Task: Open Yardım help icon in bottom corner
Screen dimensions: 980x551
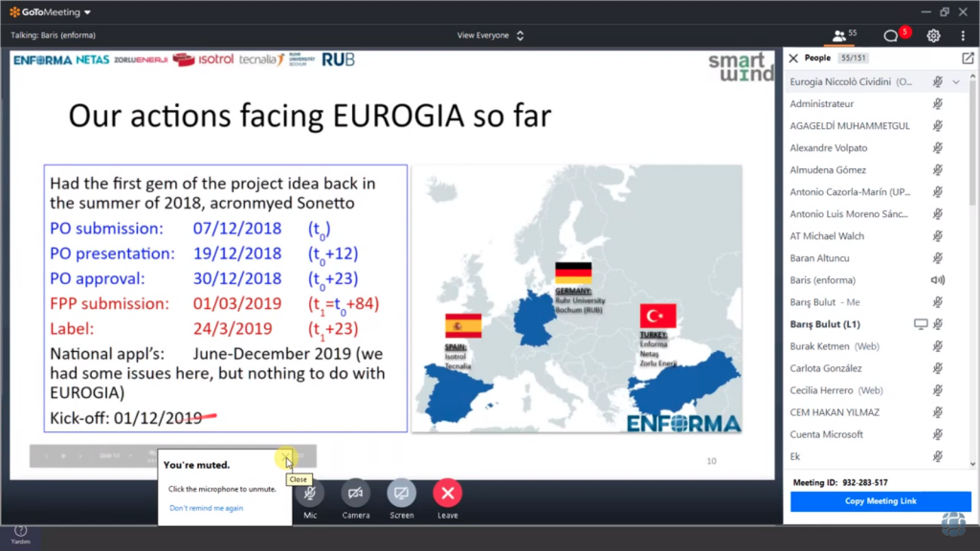Action: [x=20, y=531]
